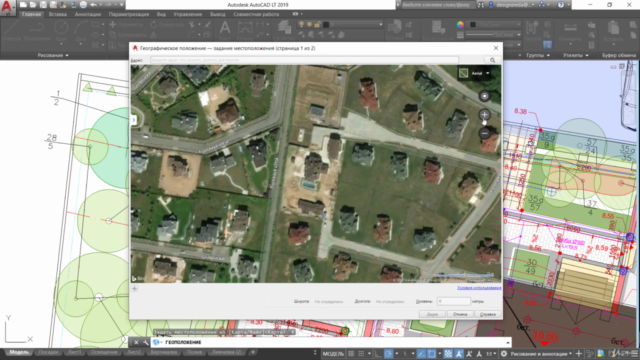Screen dimensions: 640x360
Task: Zoom out on the map
Action: [484, 133]
